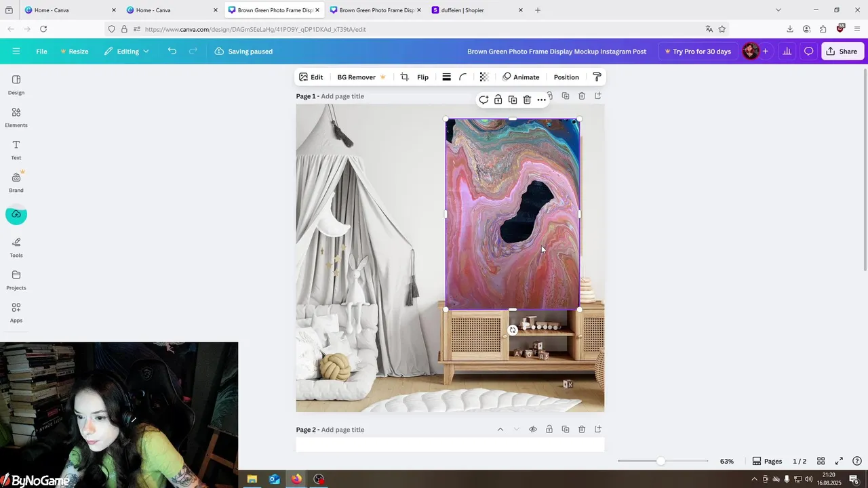Open corner rounding option
The width and height of the screenshot is (868, 488).
[x=463, y=77]
